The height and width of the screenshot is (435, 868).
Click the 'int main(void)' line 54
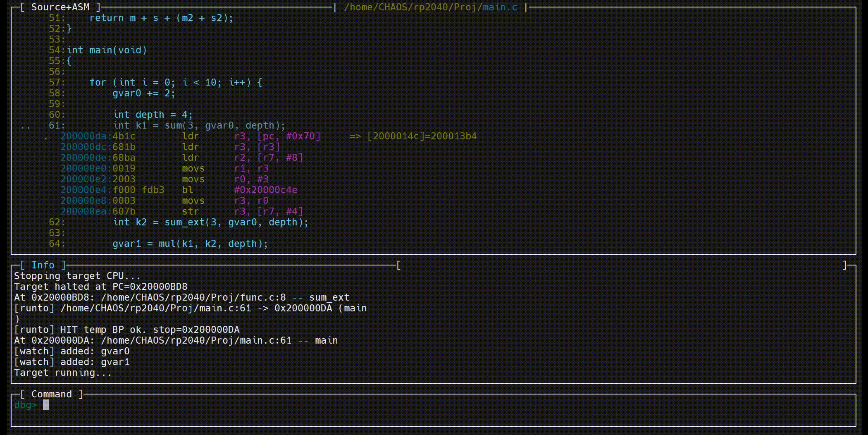[x=107, y=50]
